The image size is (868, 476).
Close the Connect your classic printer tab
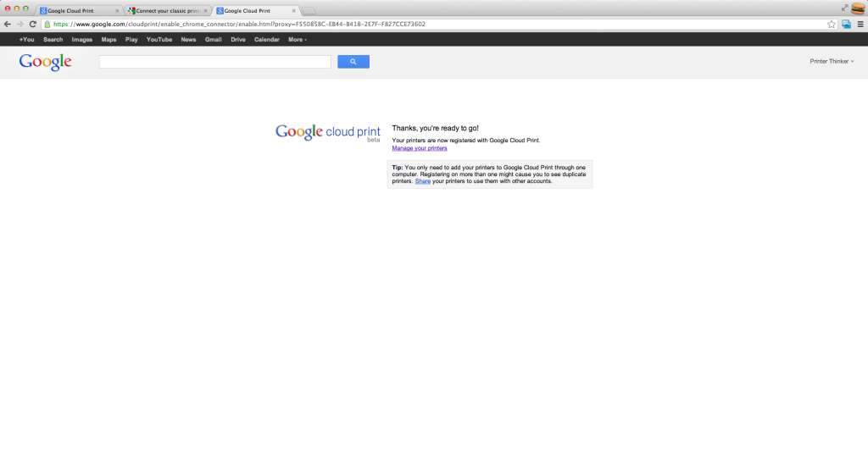point(205,10)
